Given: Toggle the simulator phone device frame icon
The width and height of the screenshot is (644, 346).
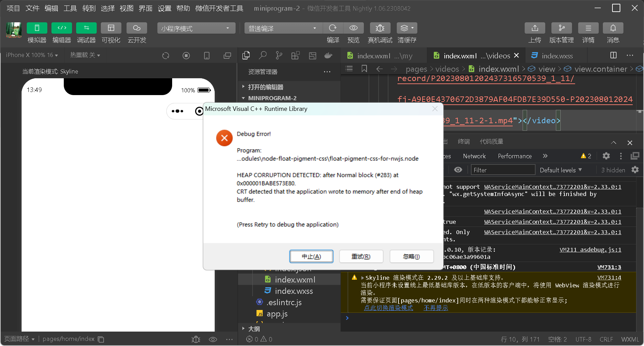Looking at the screenshot, I should (207, 56).
